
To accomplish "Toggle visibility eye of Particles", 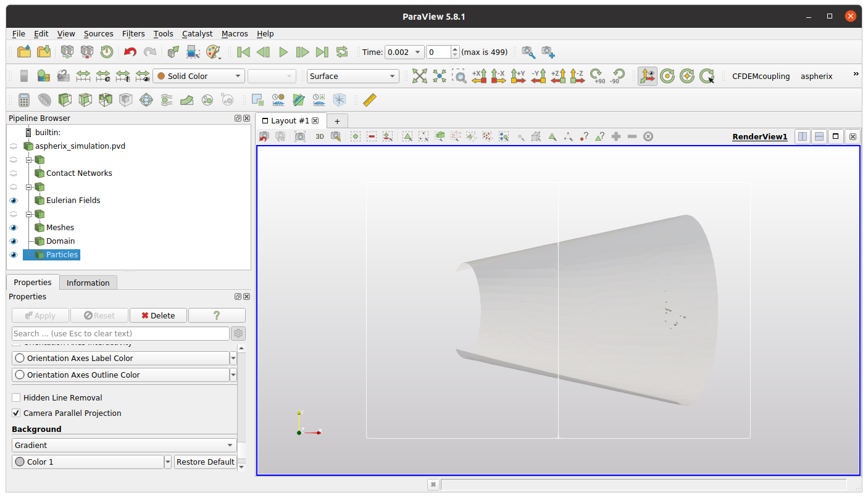I will (14, 255).
